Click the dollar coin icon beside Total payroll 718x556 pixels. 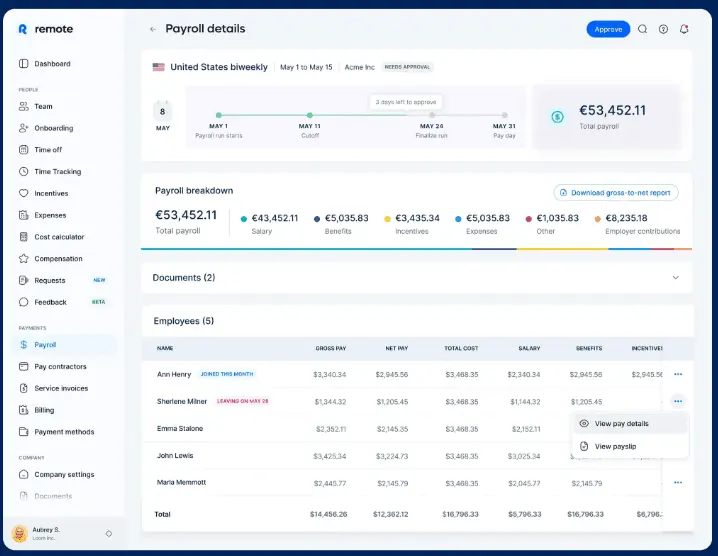click(x=557, y=117)
